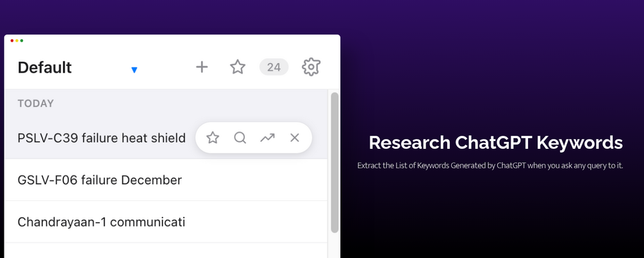View trends for the PSLV-C39 keyword
This screenshot has height=258, width=644.
tap(267, 137)
